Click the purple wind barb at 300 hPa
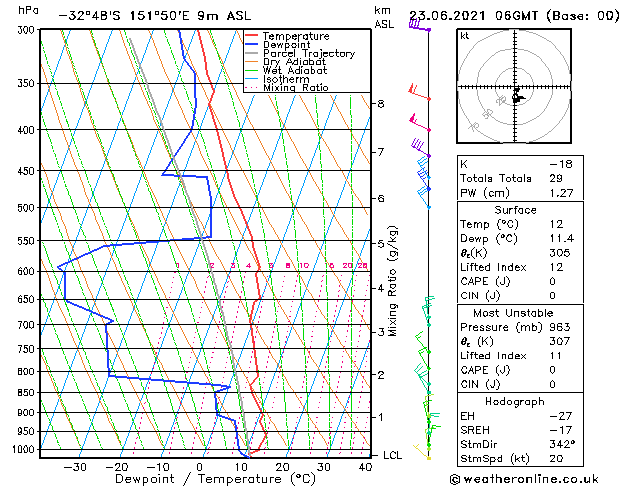Image resolution: width=629 pixels, height=486 pixels. [419, 26]
